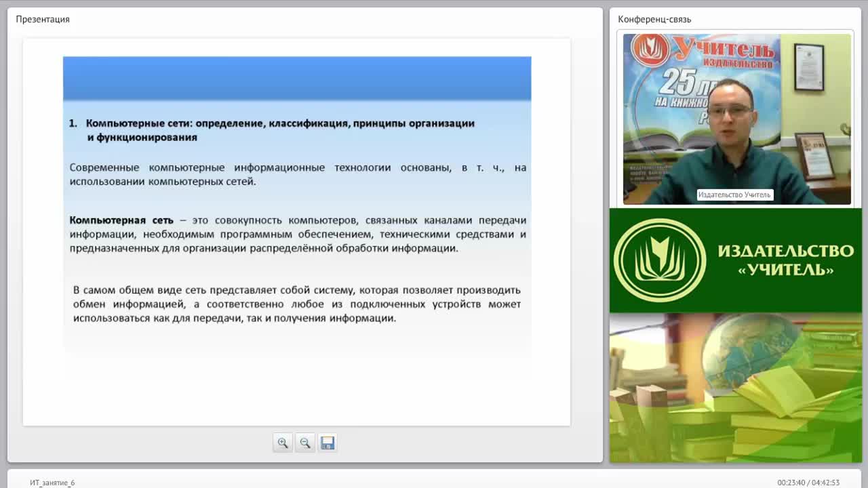
Task: Click the paragraph starting В самом общем виде
Action: point(297,304)
